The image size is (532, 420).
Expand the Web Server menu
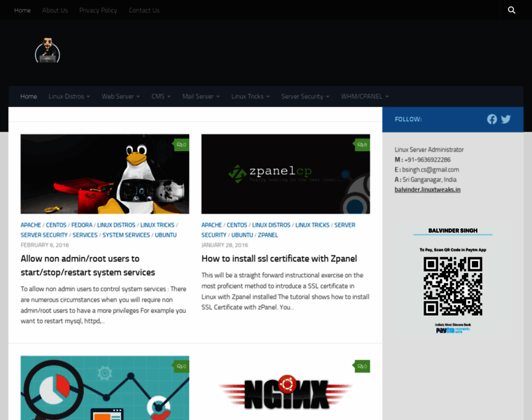pyautogui.click(x=121, y=97)
